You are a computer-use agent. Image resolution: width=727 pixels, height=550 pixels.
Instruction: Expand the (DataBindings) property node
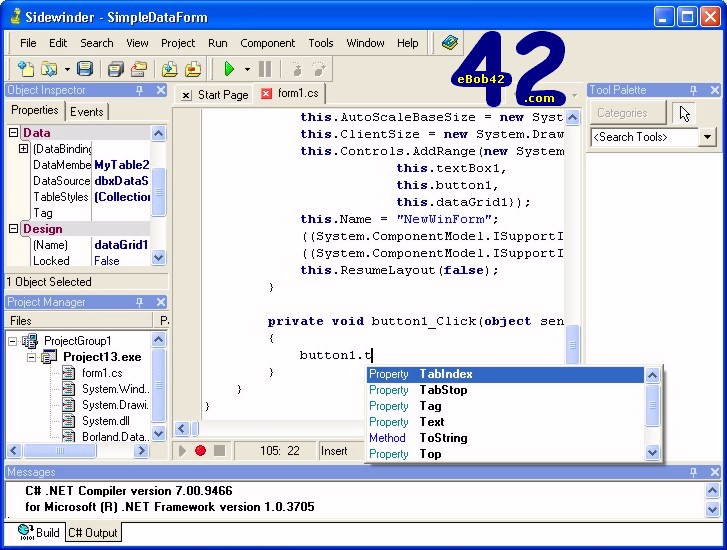pos(23,149)
